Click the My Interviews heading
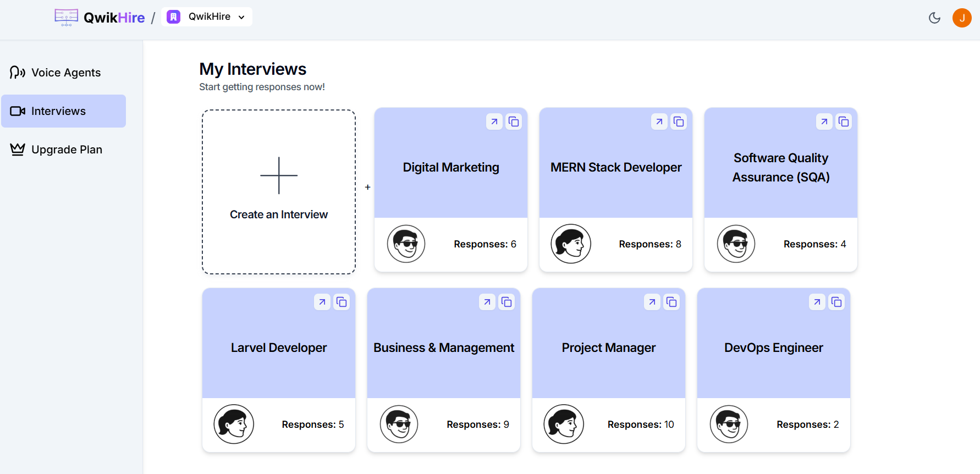Viewport: 980px width, 474px height. [253, 69]
